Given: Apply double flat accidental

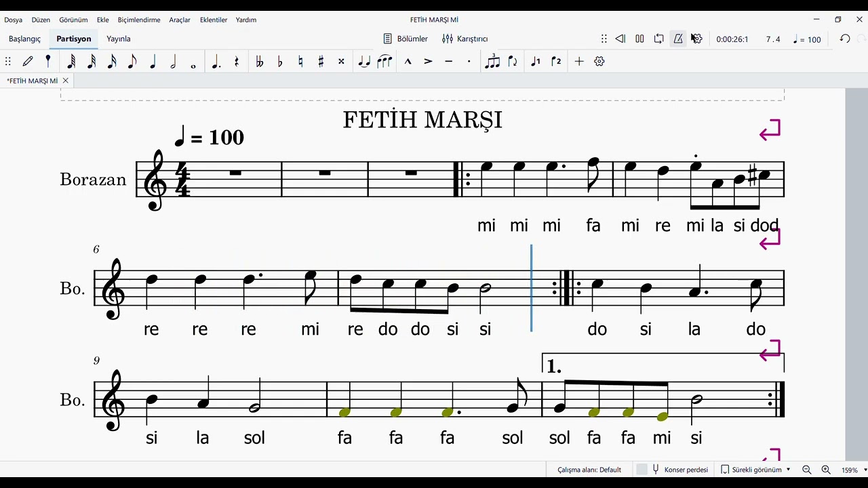Looking at the screenshot, I should coord(259,62).
